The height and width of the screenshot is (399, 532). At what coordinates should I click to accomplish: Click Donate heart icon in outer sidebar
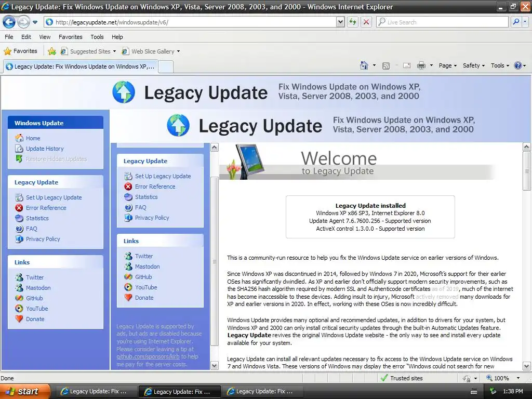coord(19,319)
